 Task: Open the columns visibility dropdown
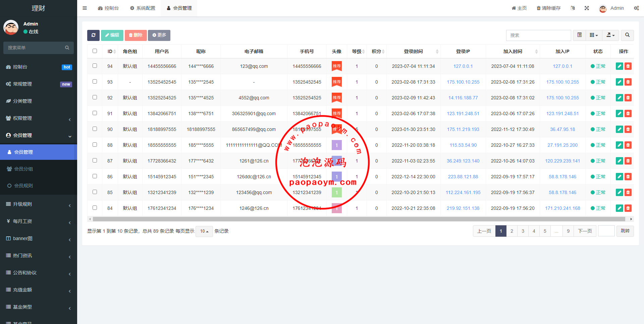[x=594, y=35]
